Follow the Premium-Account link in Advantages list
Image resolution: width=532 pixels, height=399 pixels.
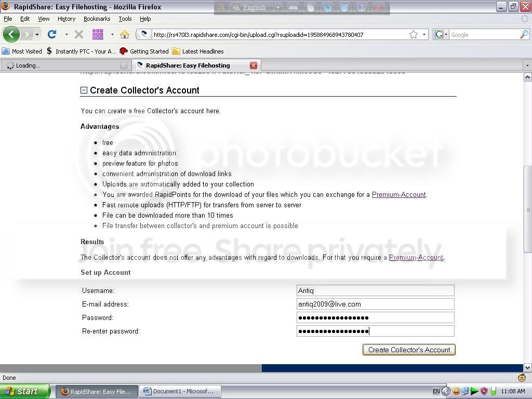[398, 194]
